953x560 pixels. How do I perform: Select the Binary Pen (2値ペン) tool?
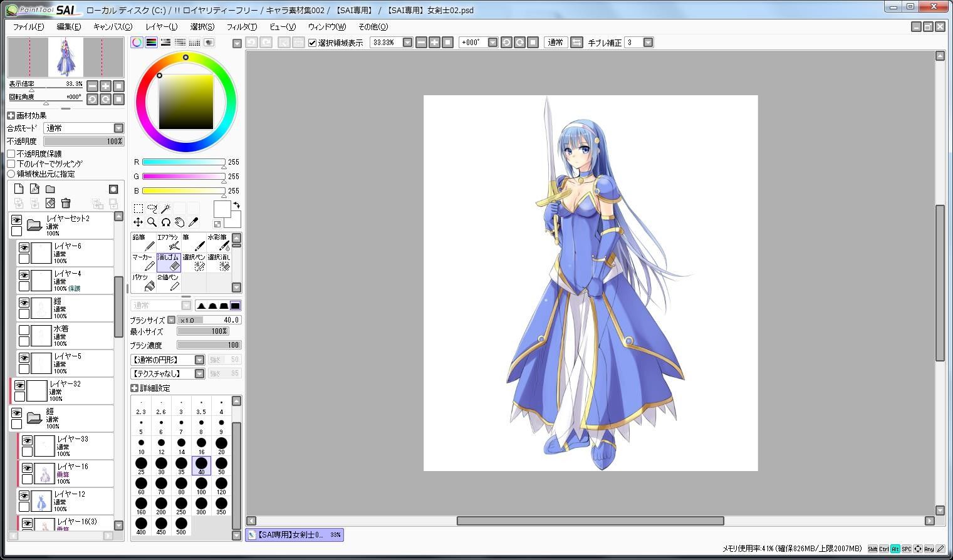click(x=169, y=283)
